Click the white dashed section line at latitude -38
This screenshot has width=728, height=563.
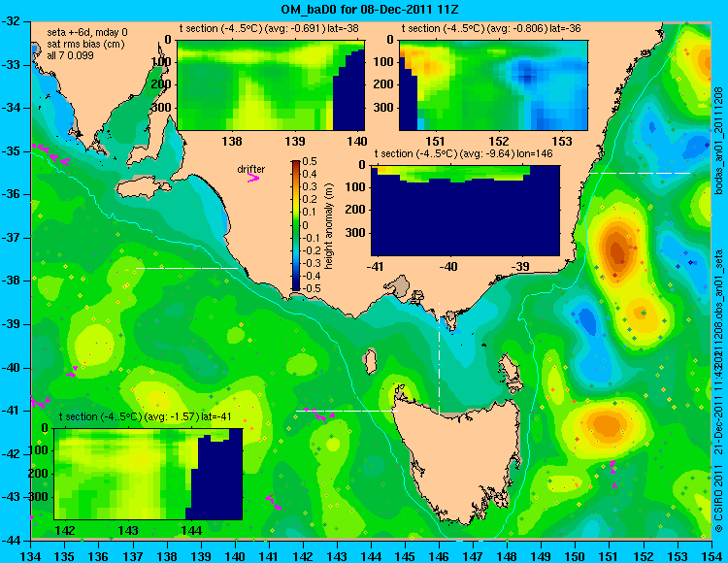click(186, 268)
